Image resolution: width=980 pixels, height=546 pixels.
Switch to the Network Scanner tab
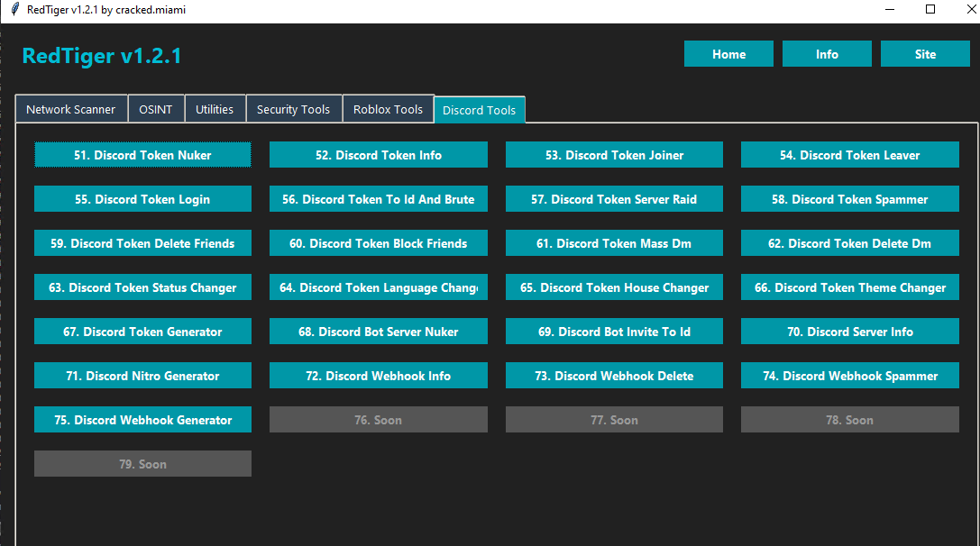[71, 109]
